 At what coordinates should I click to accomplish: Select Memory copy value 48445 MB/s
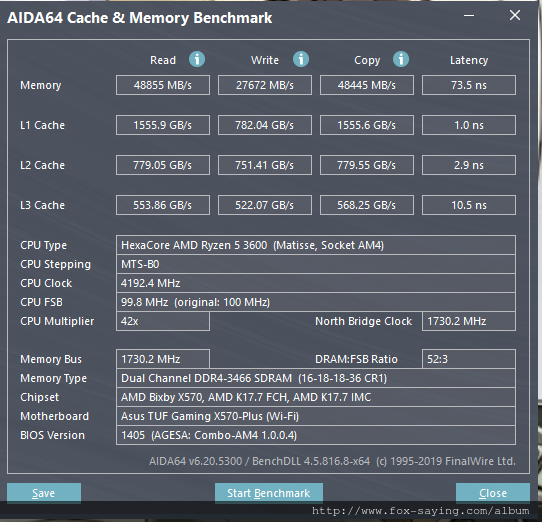(x=367, y=85)
